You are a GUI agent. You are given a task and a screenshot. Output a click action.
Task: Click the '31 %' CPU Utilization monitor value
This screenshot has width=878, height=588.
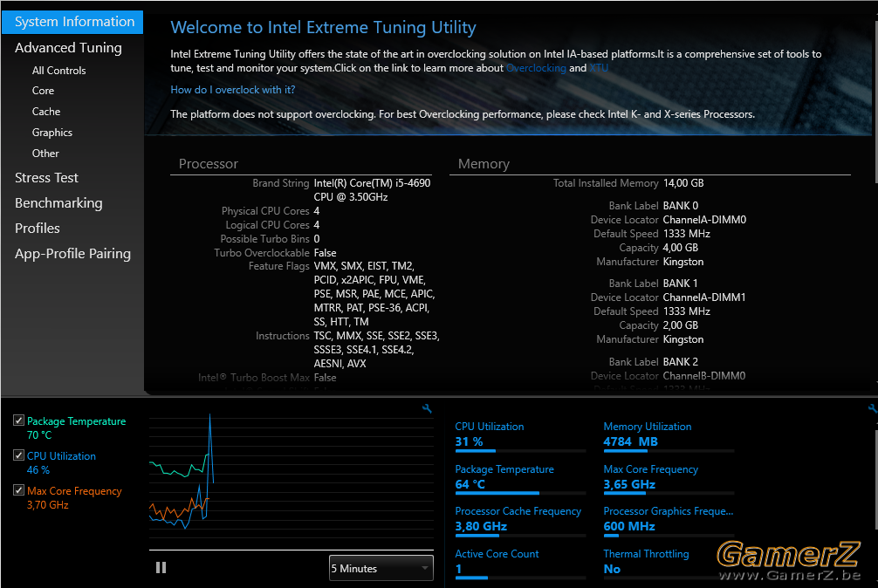(x=469, y=442)
